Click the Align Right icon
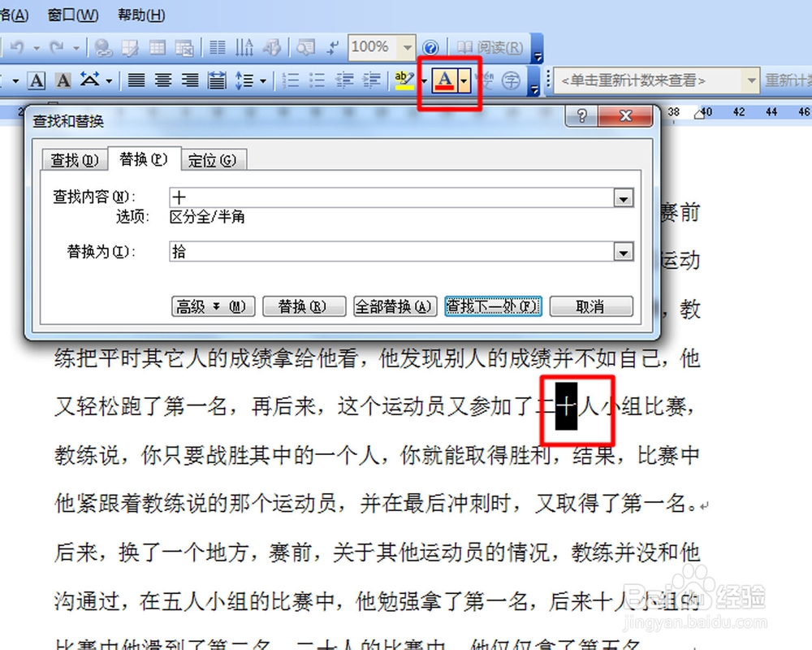Screen dimensions: 812x650 (x=190, y=80)
